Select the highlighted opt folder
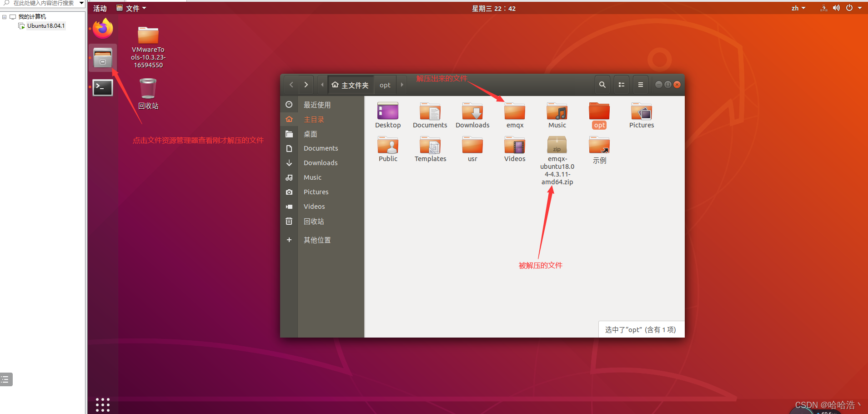This screenshot has height=414, width=868. 599,116
